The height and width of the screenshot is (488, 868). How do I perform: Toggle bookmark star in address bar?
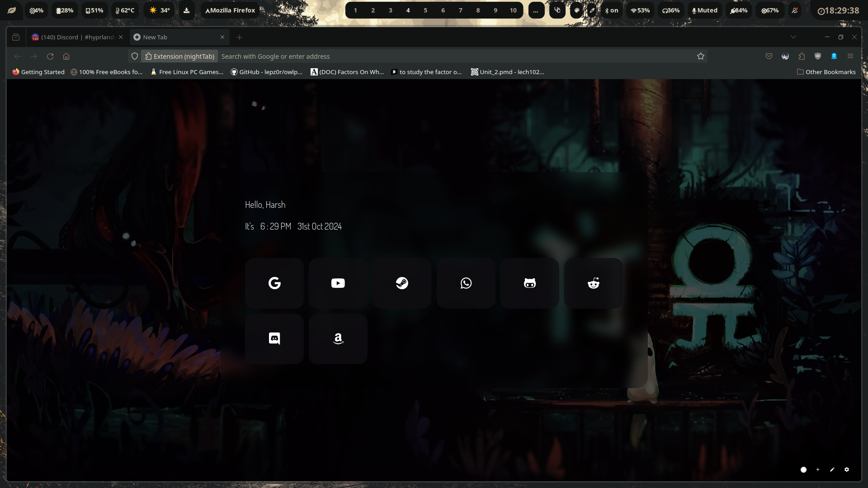coord(700,56)
